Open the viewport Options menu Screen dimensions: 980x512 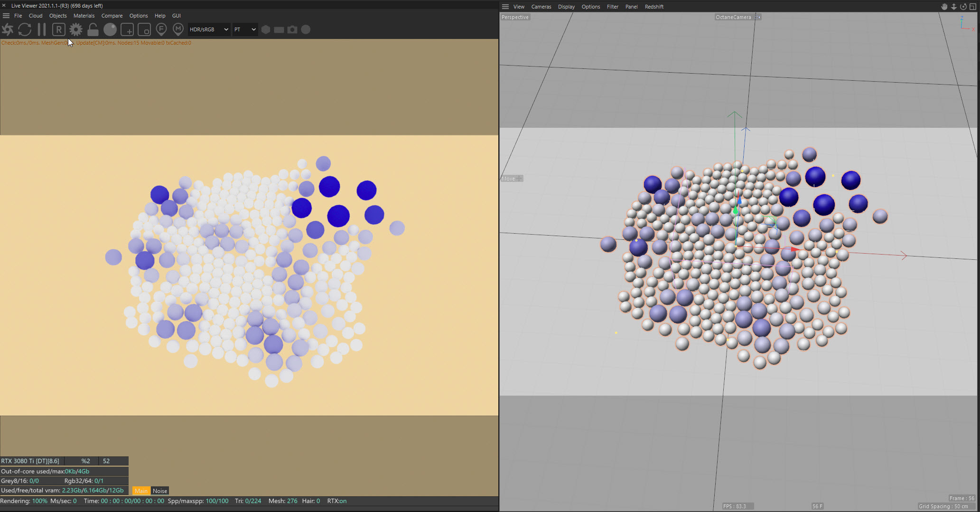point(591,7)
